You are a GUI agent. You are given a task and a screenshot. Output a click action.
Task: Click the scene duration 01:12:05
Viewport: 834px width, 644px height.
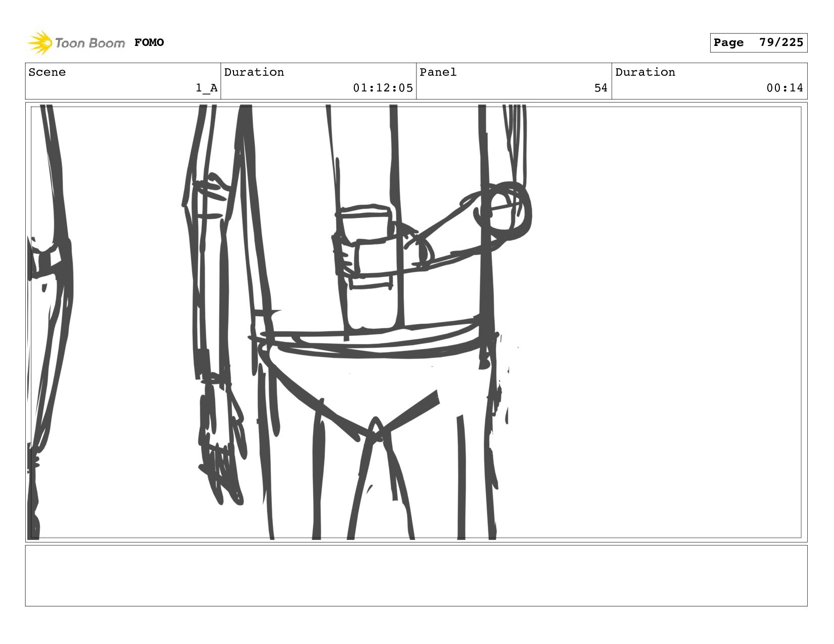coord(383,88)
